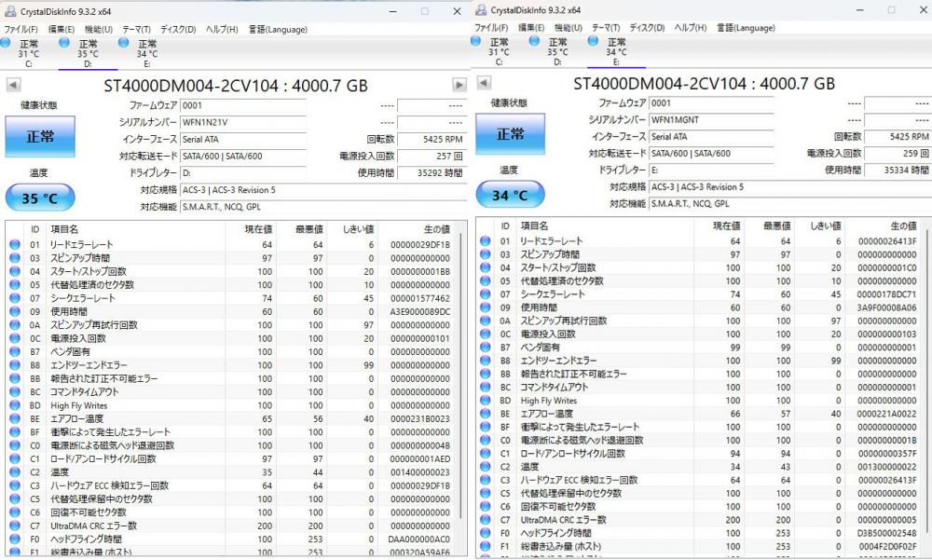
Task: Click status icon for リードエラーレート in right window
Action: [x=485, y=240]
